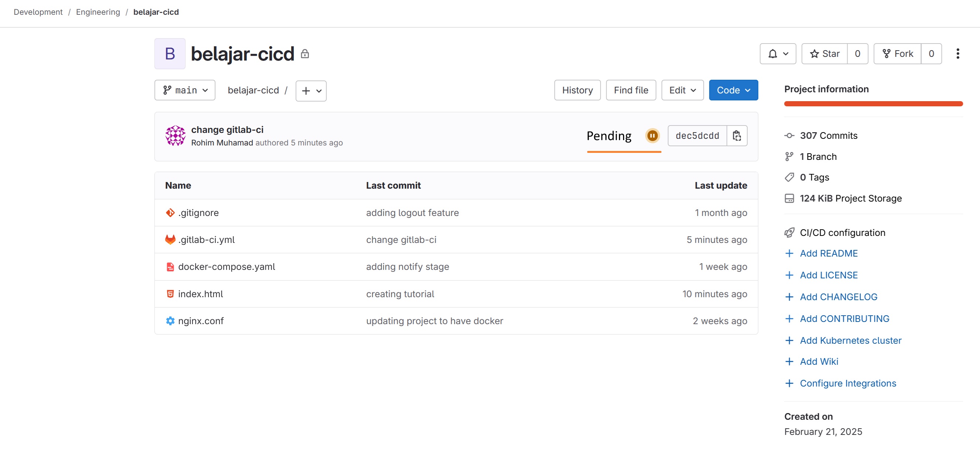Open the commit History button

click(577, 90)
